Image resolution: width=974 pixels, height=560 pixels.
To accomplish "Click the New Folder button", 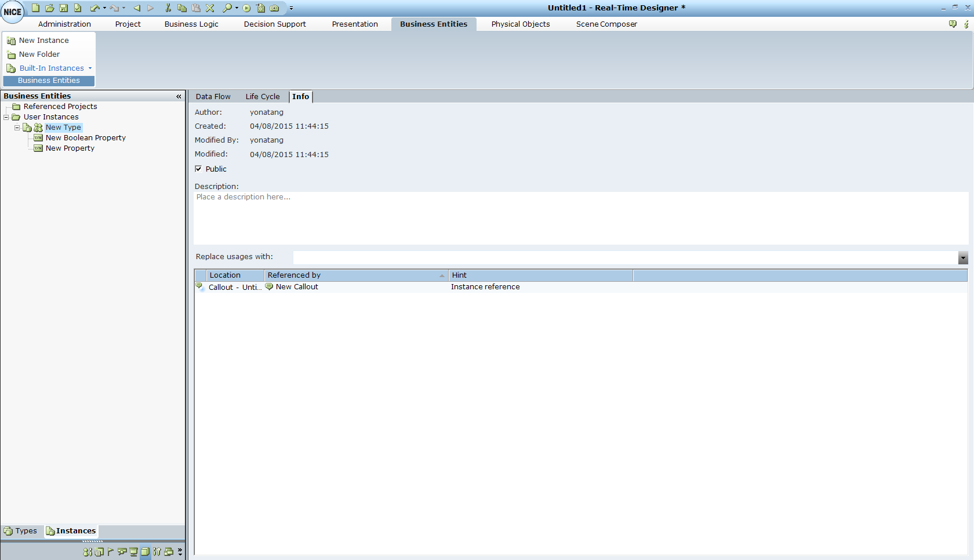I will pyautogui.click(x=39, y=54).
